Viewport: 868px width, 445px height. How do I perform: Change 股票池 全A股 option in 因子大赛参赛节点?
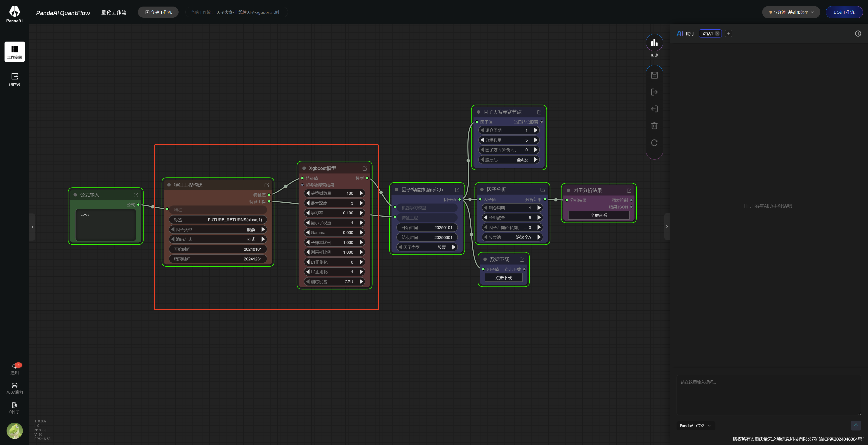(x=509, y=160)
